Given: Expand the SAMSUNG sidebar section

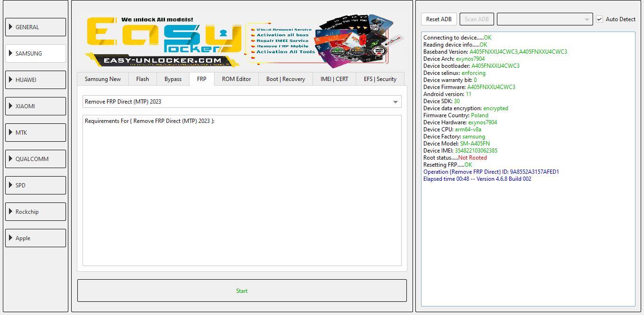Looking at the screenshot, I should tap(35, 53).
